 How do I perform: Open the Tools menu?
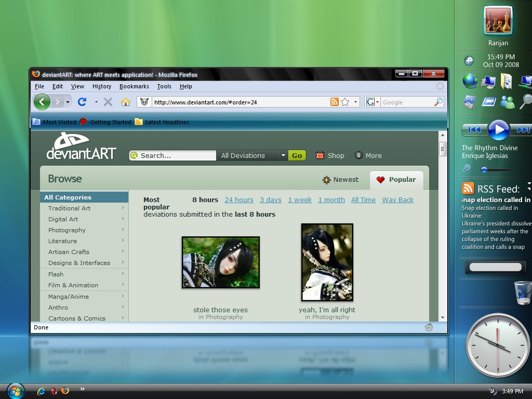pyautogui.click(x=164, y=86)
